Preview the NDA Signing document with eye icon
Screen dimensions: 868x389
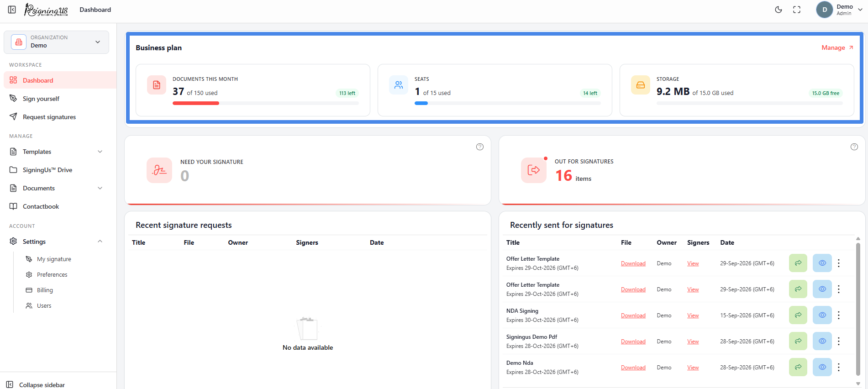click(x=822, y=315)
